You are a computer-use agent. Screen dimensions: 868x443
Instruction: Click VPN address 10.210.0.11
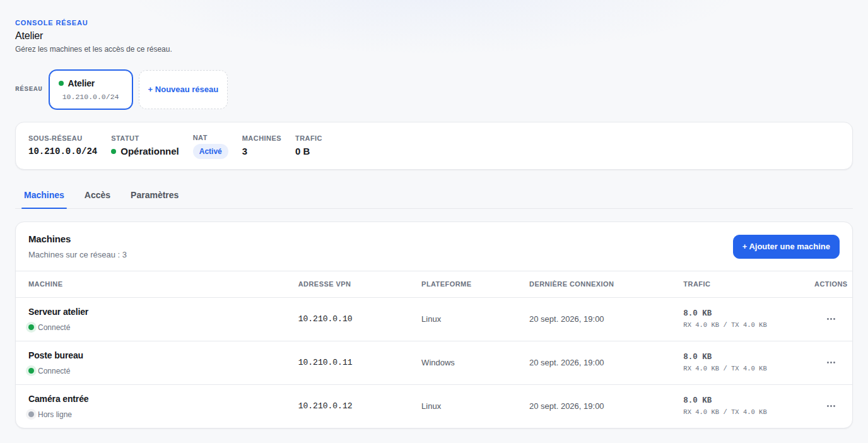(x=325, y=363)
